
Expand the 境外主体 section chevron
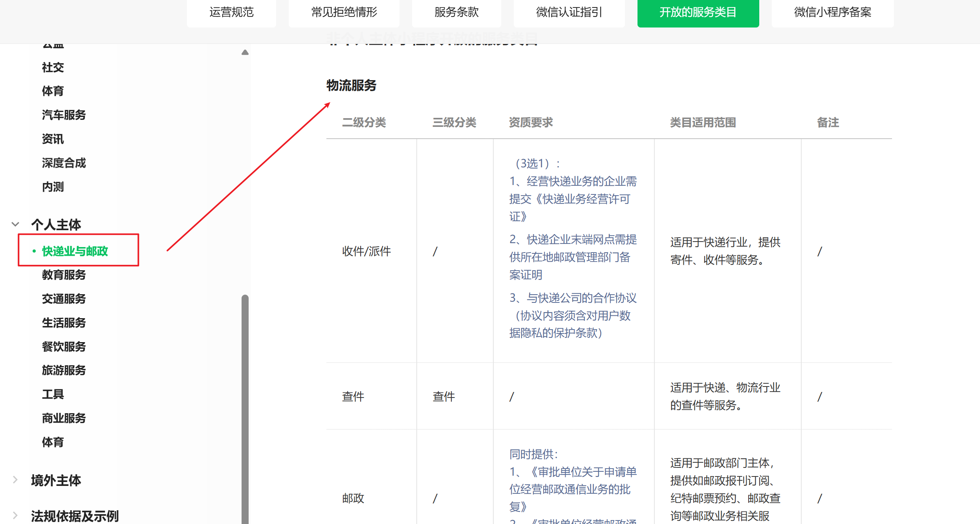(x=15, y=480)
